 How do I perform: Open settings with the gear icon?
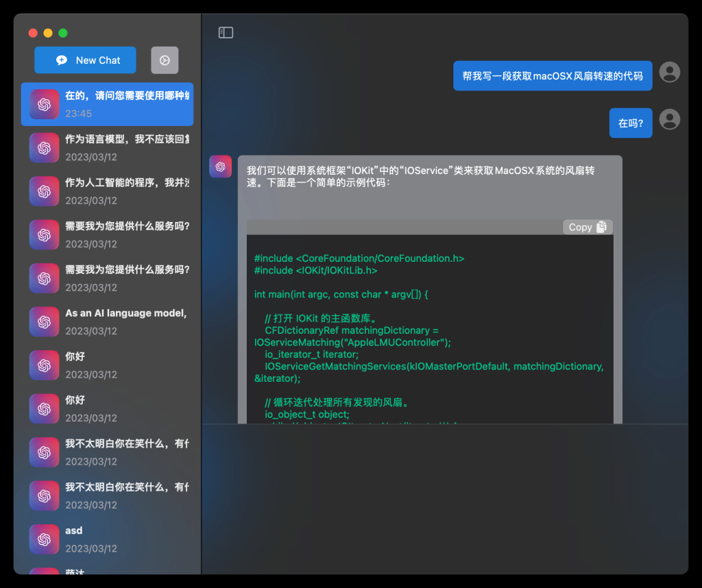point(165,60)
